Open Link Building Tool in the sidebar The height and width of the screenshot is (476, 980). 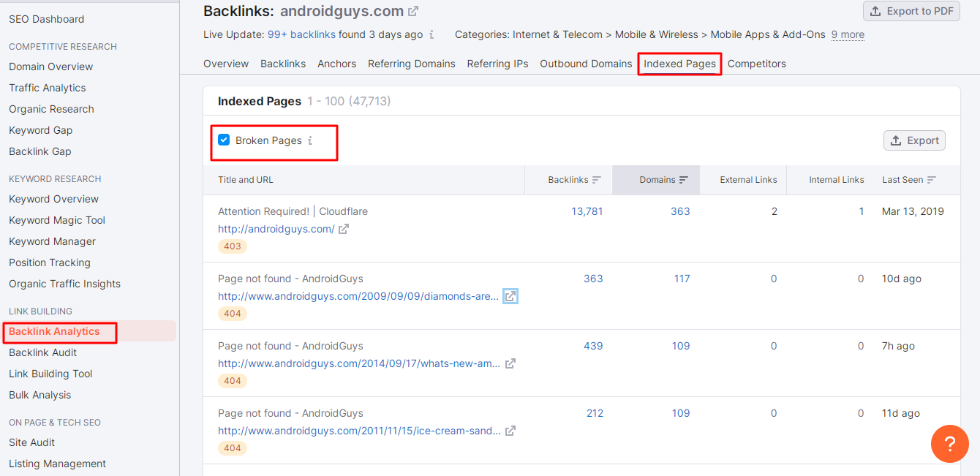point(50,374)
